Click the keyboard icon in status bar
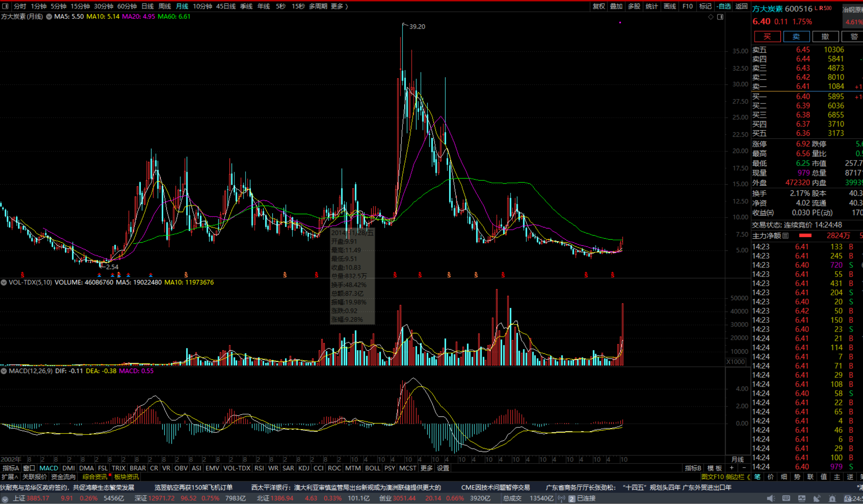 tap(786, 499)
